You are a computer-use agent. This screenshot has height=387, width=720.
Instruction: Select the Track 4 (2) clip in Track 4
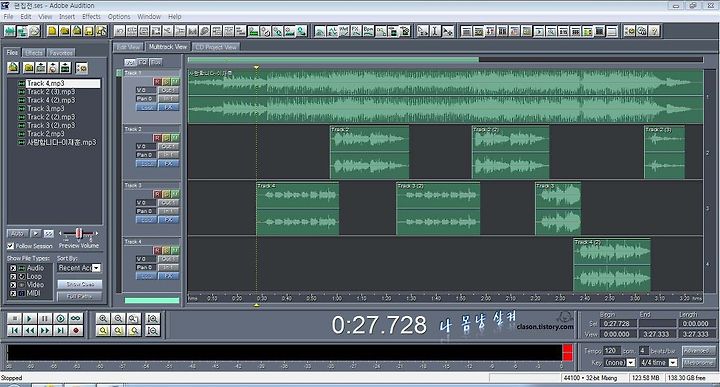(612, 265)
